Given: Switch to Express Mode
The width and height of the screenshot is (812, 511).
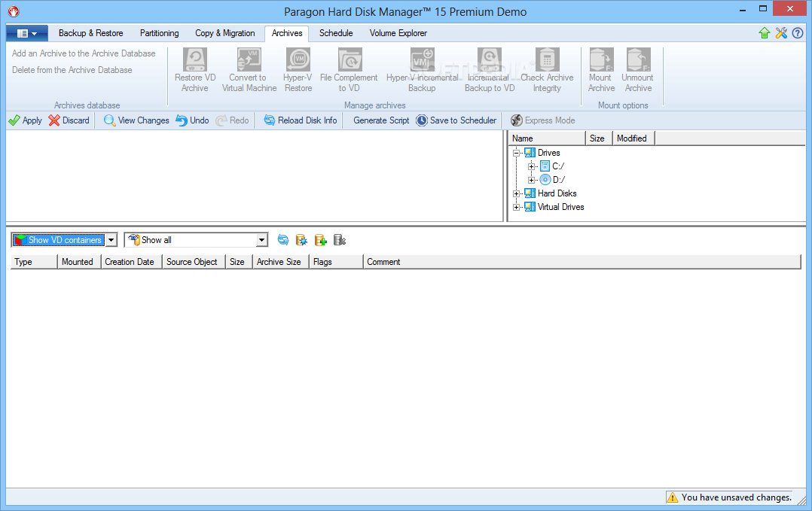Looking at the screenshot, I should [x=542, y=120].
